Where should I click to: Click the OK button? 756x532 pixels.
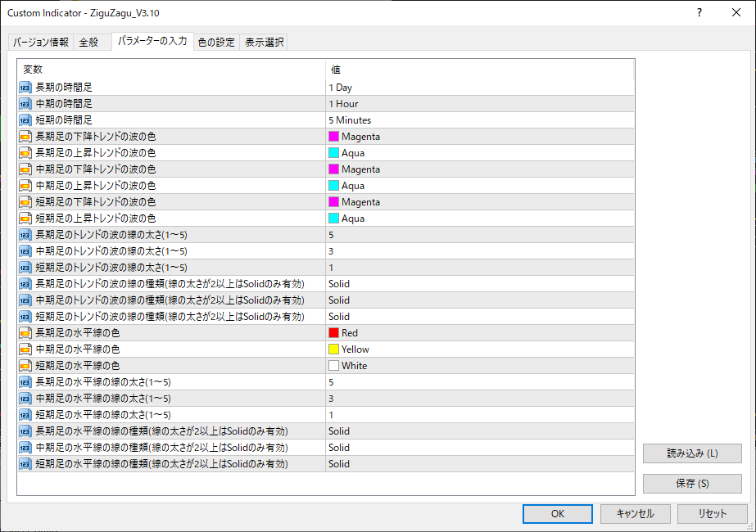[x=558, y=514]
